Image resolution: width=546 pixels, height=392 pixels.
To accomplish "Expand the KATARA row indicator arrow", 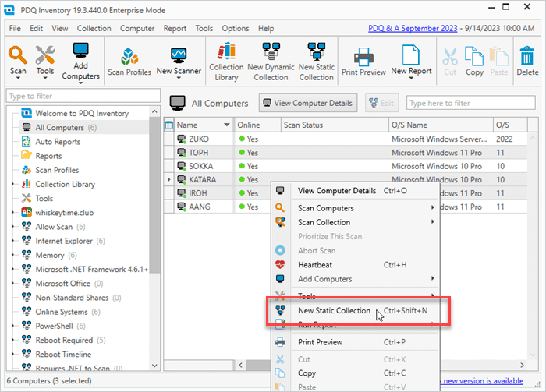I will [x=169, y=179].
